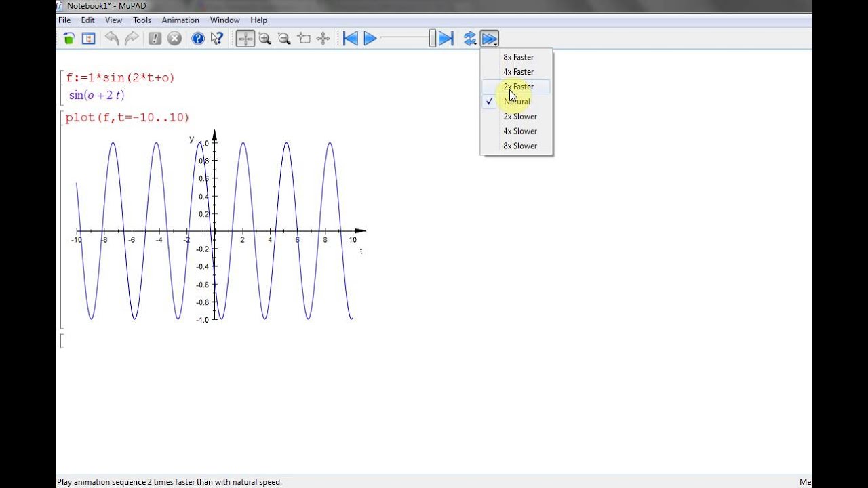The height and width of the screenshot is (488, 868).
Task: Open the animation speed dropdown button
Action: pos(490,39)
